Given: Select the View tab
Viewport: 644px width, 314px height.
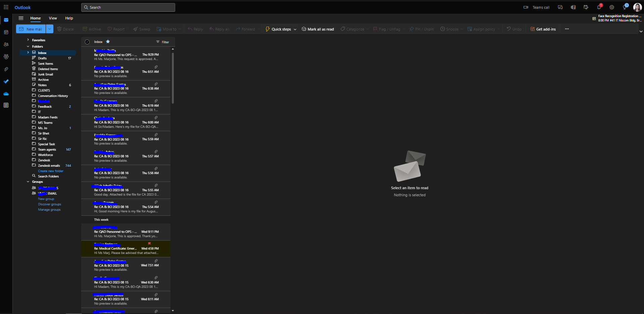Looking at the screenshot, I should coord(53,18).
